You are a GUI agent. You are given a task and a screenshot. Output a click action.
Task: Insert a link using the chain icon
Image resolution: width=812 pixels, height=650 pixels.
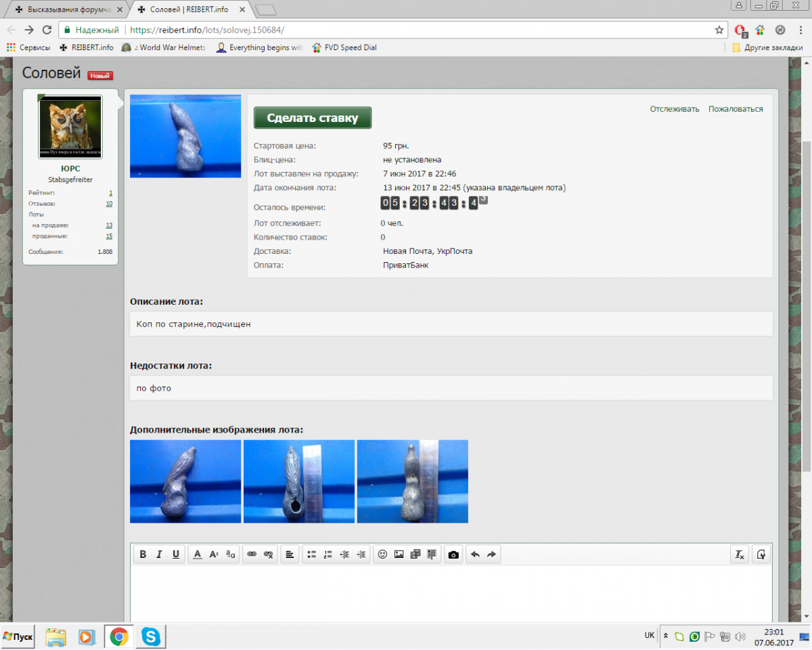[x=252, y=555]
